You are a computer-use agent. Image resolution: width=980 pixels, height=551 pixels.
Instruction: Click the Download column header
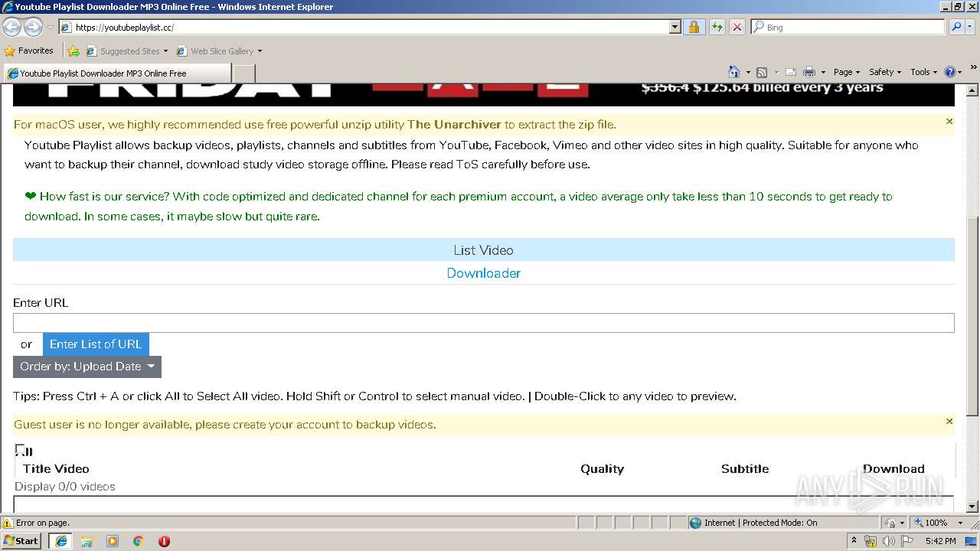pyautogui.click(x=893, y=469)
